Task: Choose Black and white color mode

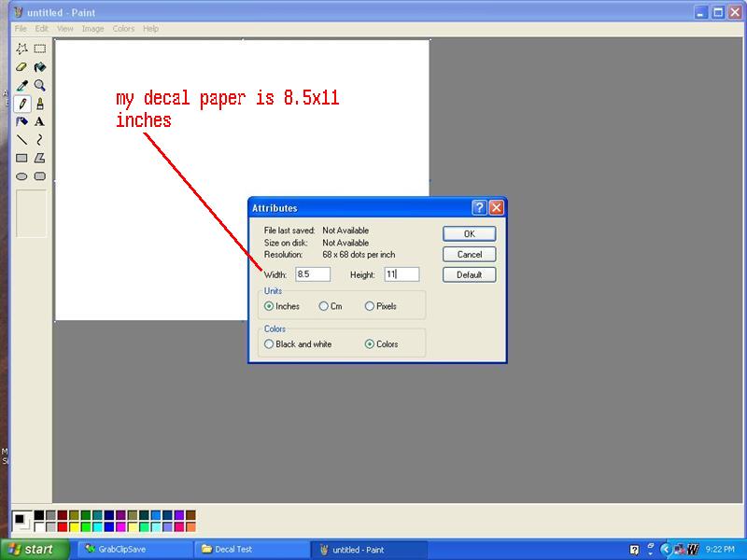Action: [269, 343]
